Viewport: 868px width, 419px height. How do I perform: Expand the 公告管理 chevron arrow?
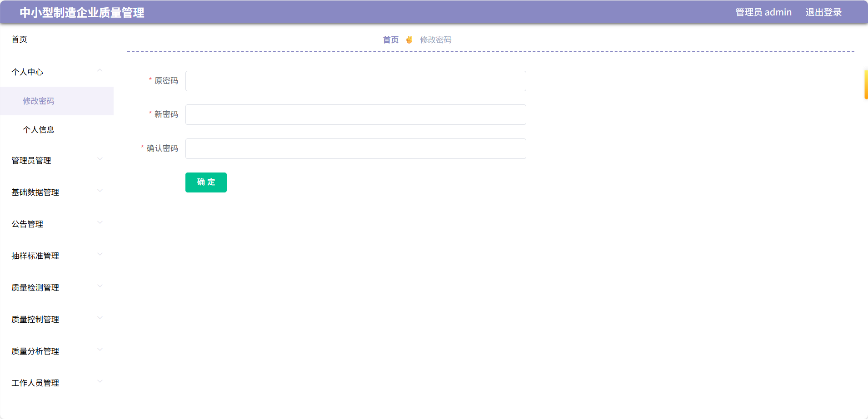point(100,222)
